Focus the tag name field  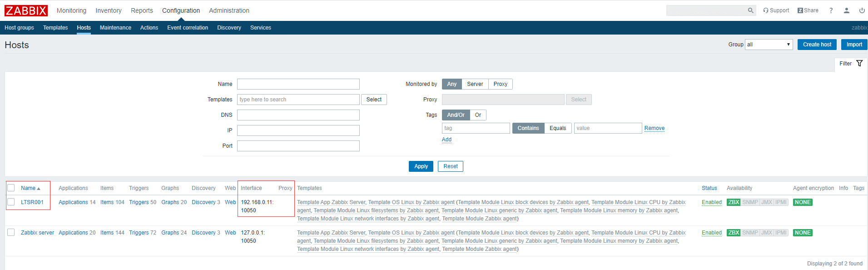476,128
